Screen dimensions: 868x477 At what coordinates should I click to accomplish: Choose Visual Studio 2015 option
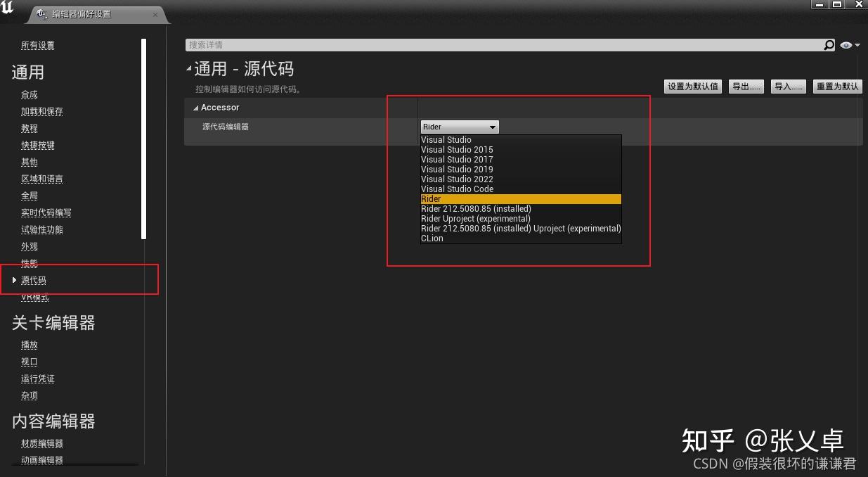coord(521,149)
